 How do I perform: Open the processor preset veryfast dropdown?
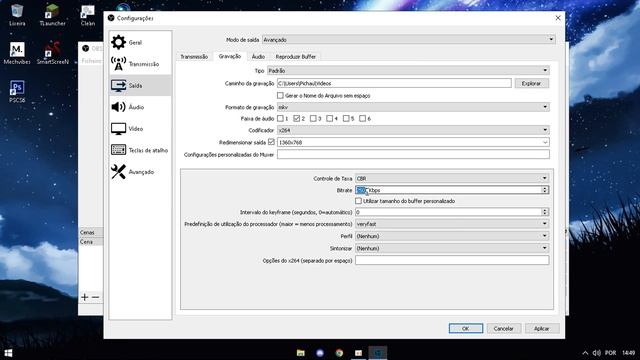click(x=452, y=224)
